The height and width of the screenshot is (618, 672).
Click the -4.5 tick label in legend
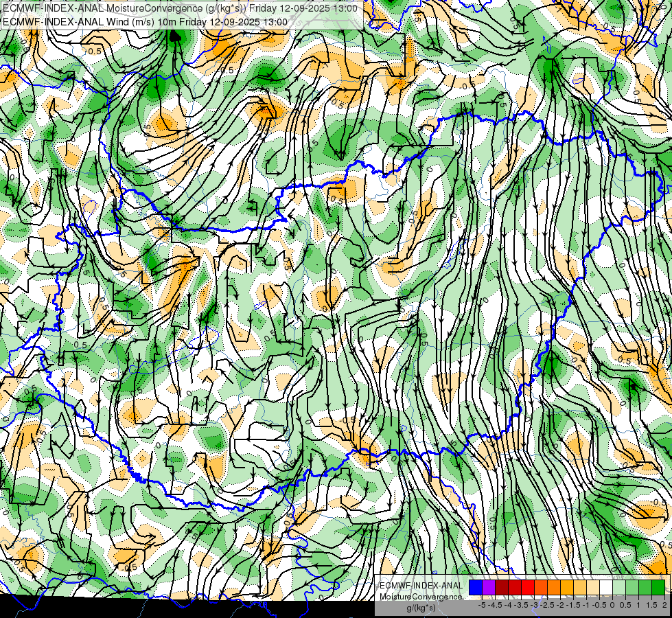click(x=495, y=605)
